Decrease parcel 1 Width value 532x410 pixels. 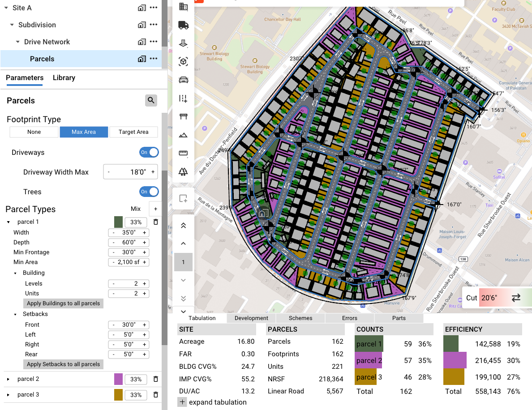113,233
